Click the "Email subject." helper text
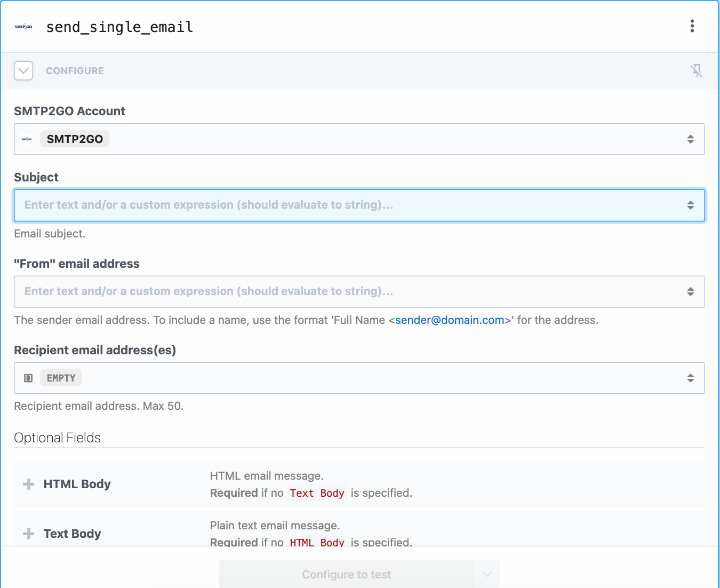Image resolution: width=720 pixels, height=588 pixels. [x=50, y=234]
